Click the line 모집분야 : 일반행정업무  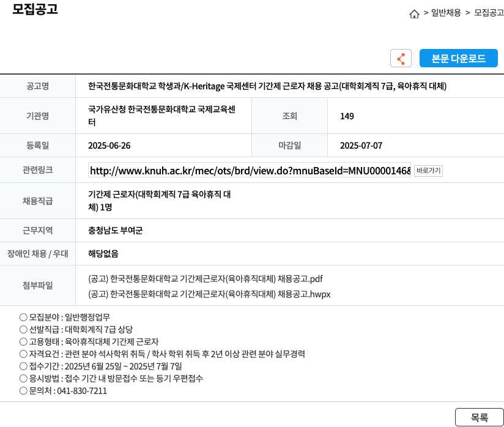(x=65, y=317)
